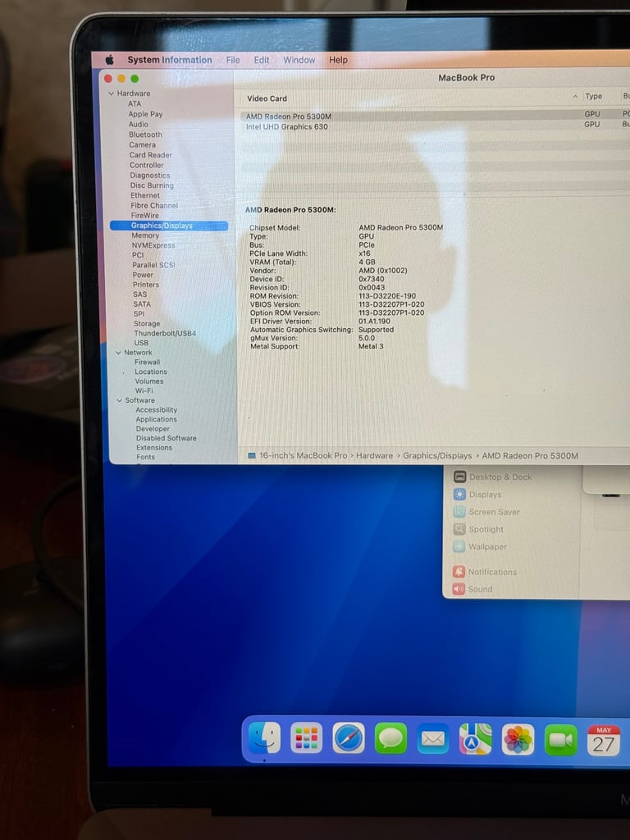This screenshot has height=840, width=630.
Task: Select Wi-Fi under Network
Action: (144, 390)
